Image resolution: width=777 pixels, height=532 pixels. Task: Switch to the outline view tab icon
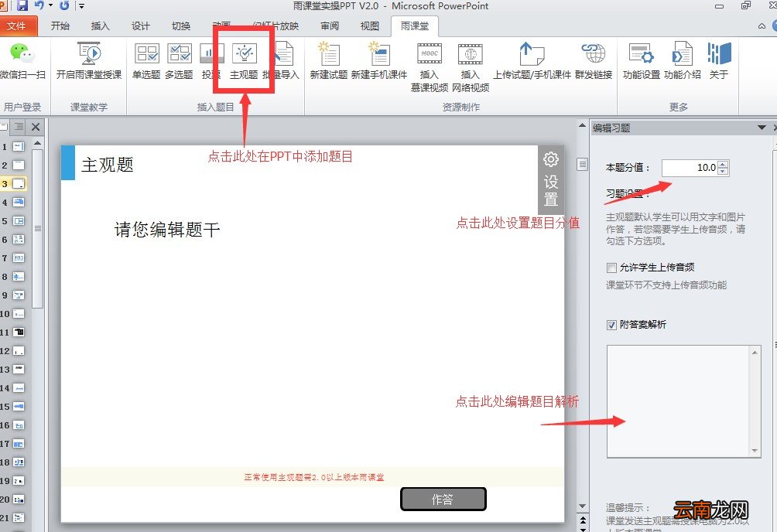pyautogui.click(x=19, y=127)
